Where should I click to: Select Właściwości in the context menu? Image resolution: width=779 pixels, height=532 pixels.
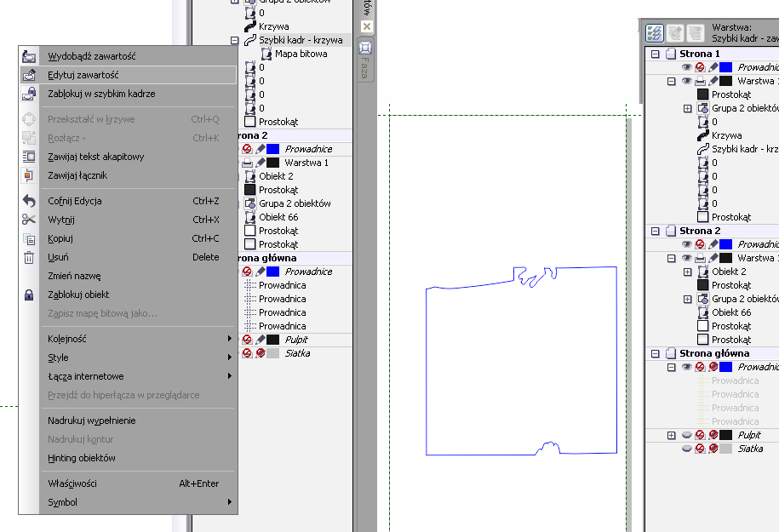[72, 483]
